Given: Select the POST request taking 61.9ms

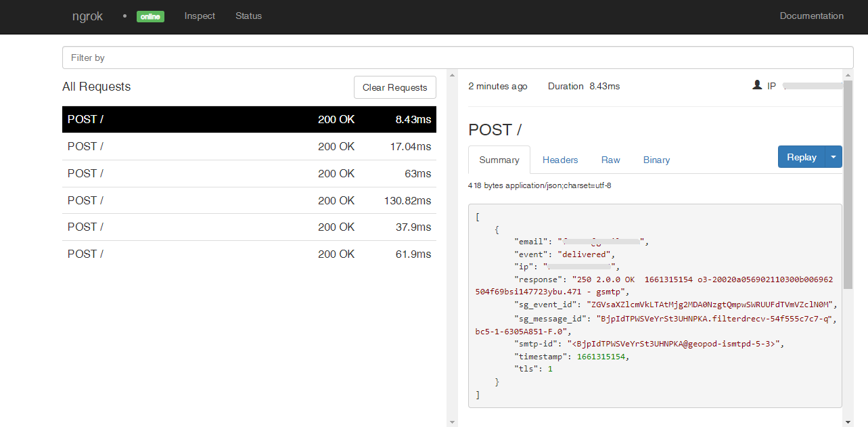Looking at the screenshot, I should click(x=249, y=254).
